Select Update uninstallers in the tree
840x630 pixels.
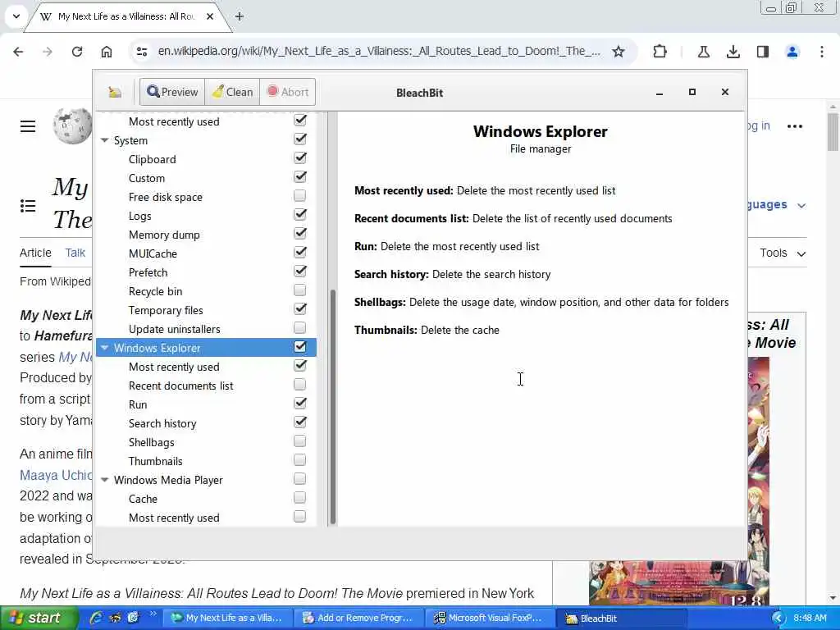tap(174, 329)
